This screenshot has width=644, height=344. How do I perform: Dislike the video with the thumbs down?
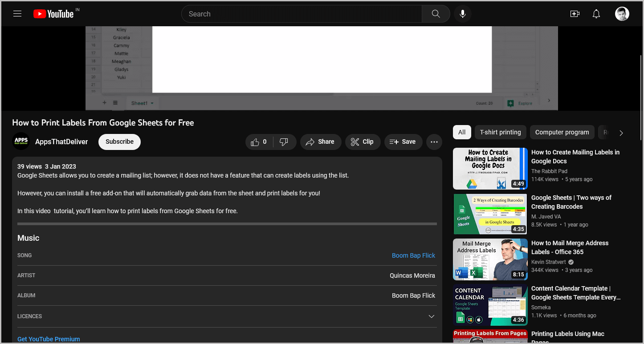(284, 142)
